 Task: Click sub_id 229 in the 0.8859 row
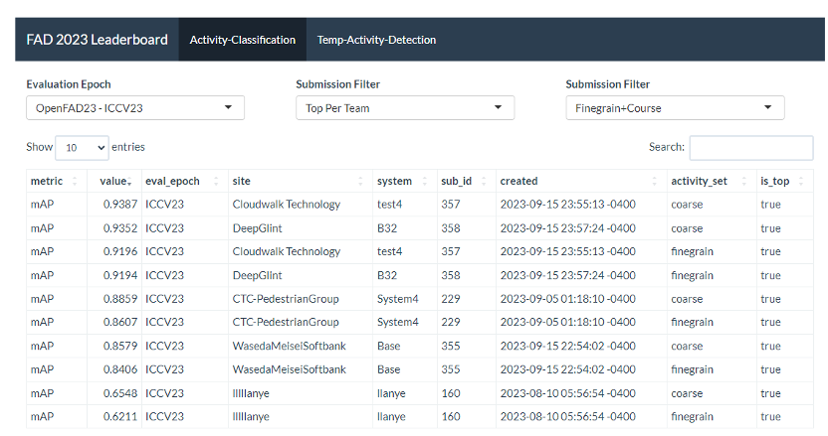click(x=451, y=299)
